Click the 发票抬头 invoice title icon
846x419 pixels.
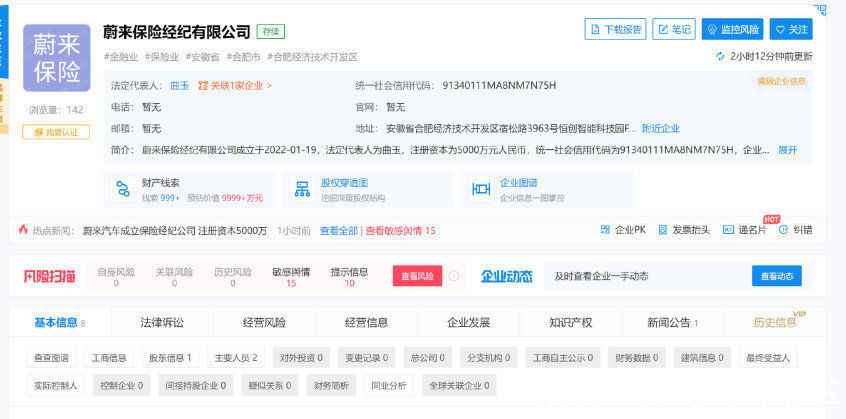(663, 230)
